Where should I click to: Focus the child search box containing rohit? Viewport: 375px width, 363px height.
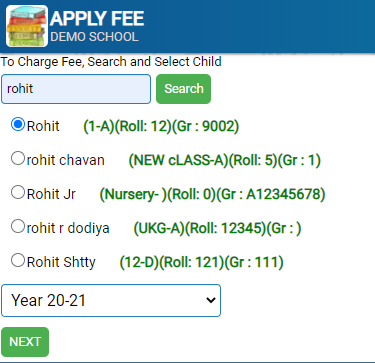[76, 89]
